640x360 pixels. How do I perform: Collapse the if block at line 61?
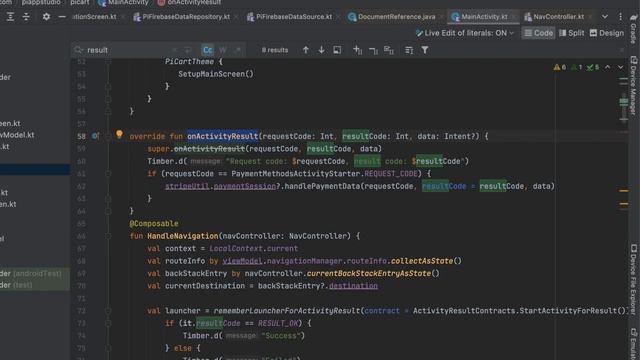108,174
